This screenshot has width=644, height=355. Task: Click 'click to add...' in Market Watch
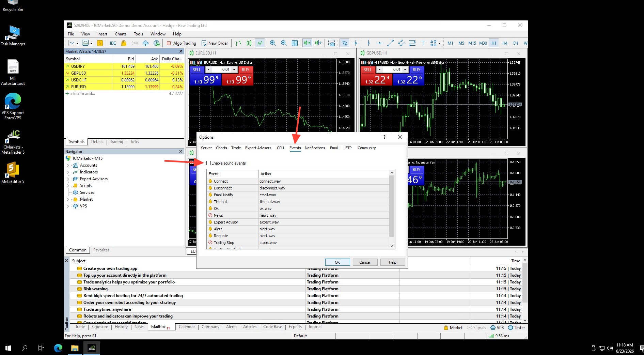(x=83, y=94)
